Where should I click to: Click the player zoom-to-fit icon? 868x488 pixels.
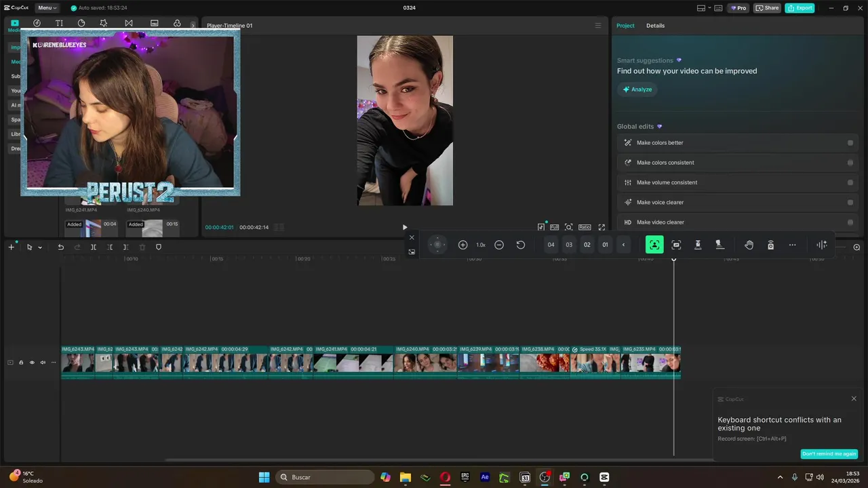569,228
